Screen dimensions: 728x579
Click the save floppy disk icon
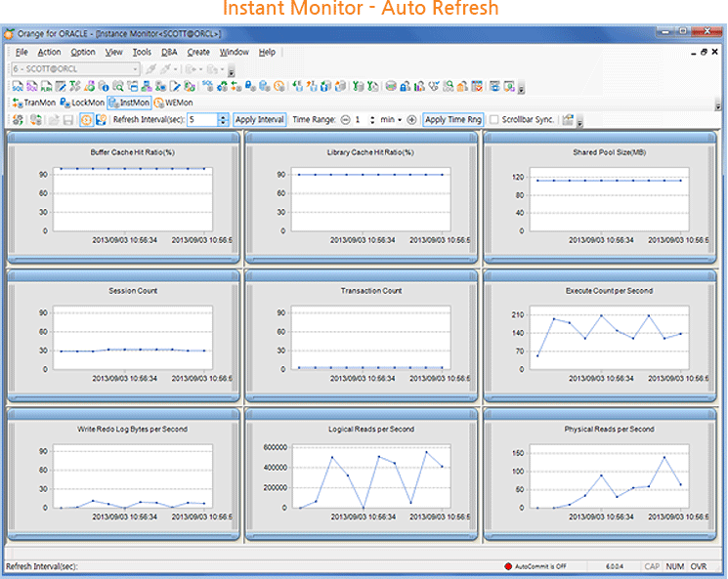pos(68,120)
